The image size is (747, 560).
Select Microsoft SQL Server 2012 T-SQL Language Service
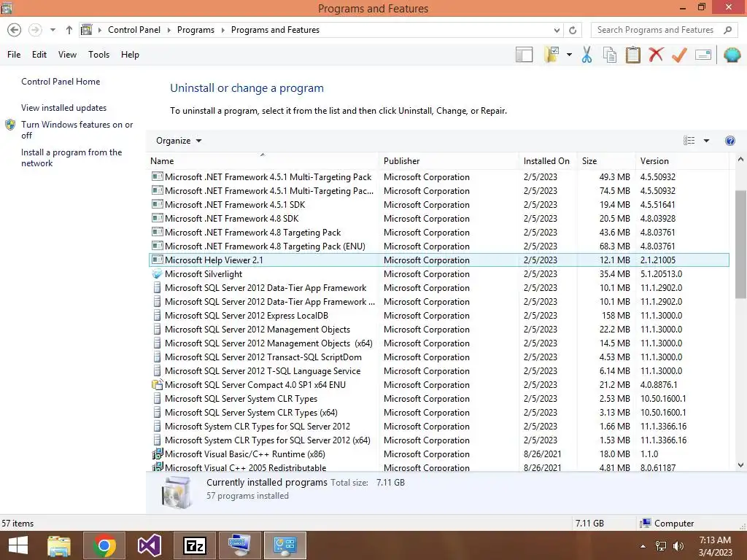(x=438, y=371)
